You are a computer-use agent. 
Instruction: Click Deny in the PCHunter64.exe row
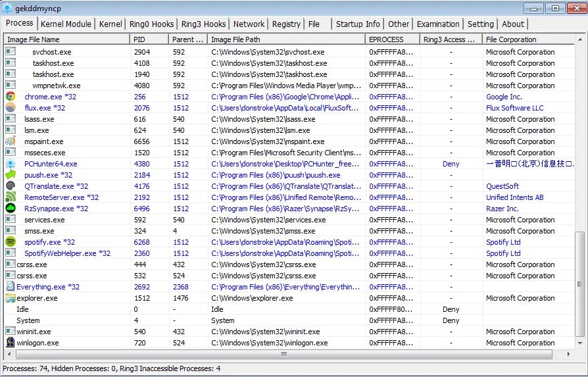tap(451, 164)
